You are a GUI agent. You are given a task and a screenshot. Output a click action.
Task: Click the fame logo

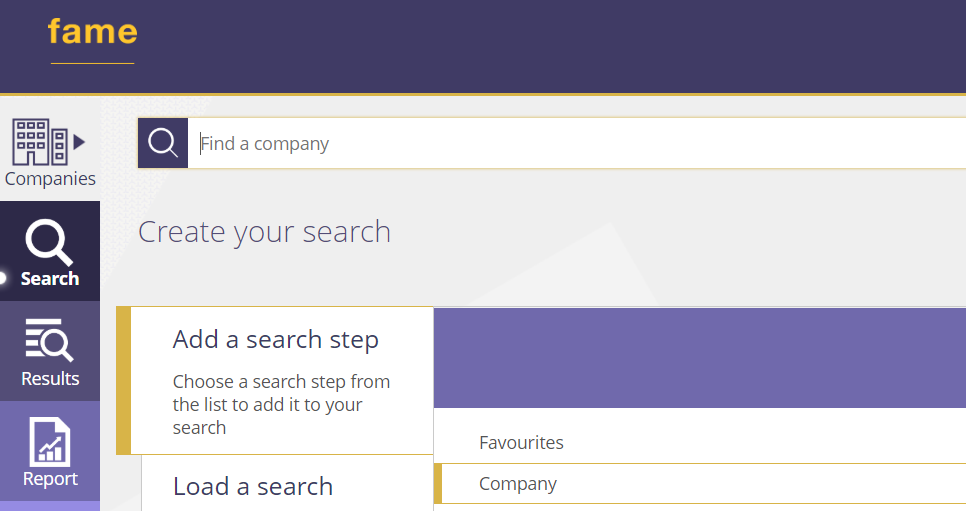point(92,32)
